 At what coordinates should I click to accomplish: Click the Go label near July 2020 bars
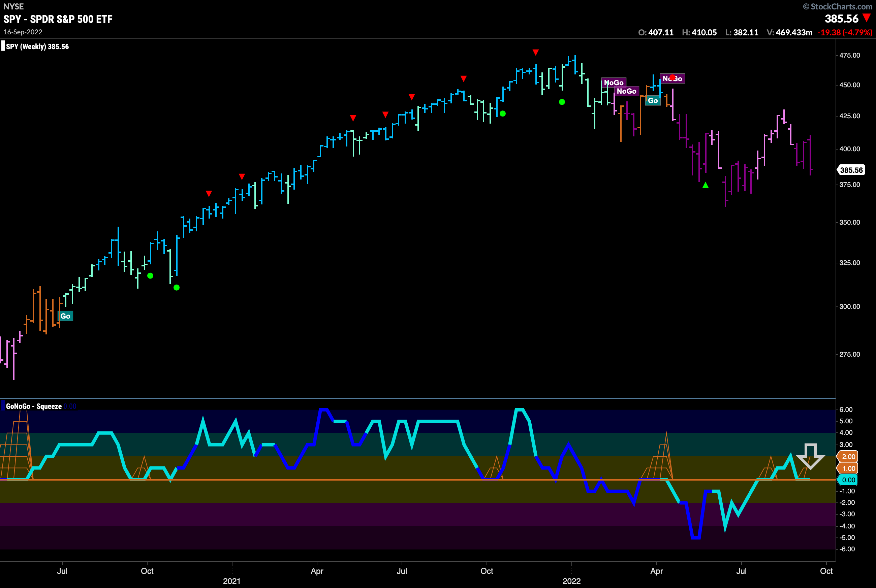pyautogui.click(x=65, y=316)
